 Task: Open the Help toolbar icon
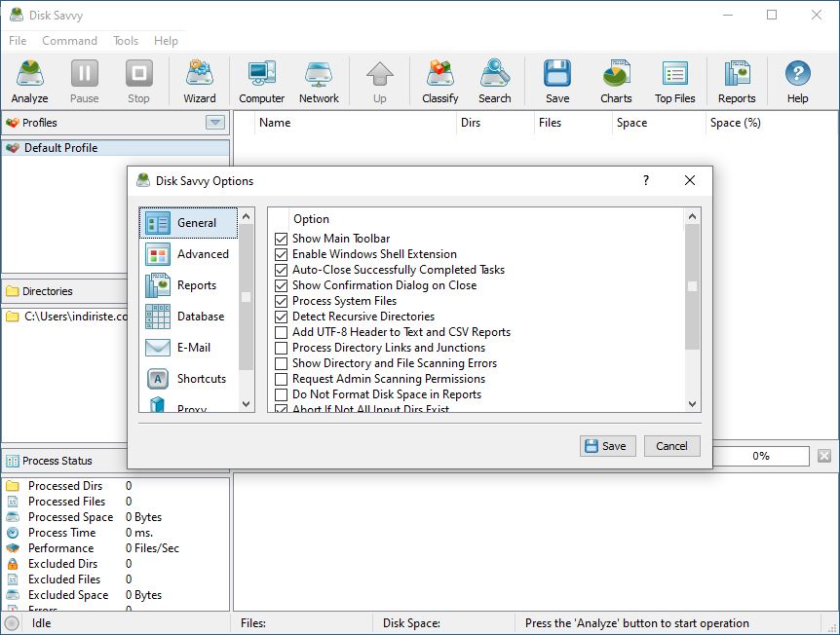click(797, 82)
